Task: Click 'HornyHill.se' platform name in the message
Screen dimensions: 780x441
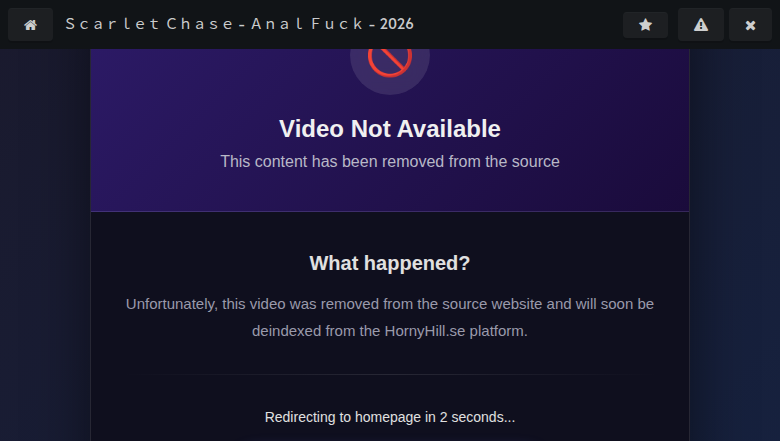Action: [425, 331]
